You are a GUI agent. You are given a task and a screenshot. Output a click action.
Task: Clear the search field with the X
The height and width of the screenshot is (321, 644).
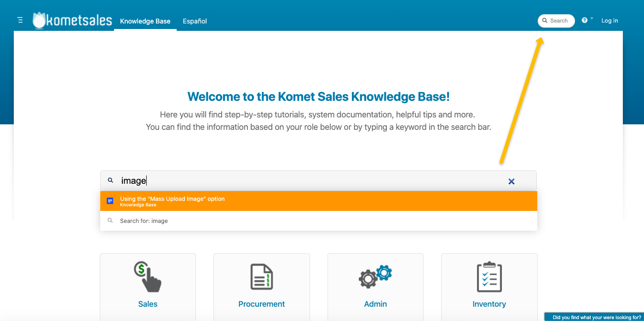[512, 181]
